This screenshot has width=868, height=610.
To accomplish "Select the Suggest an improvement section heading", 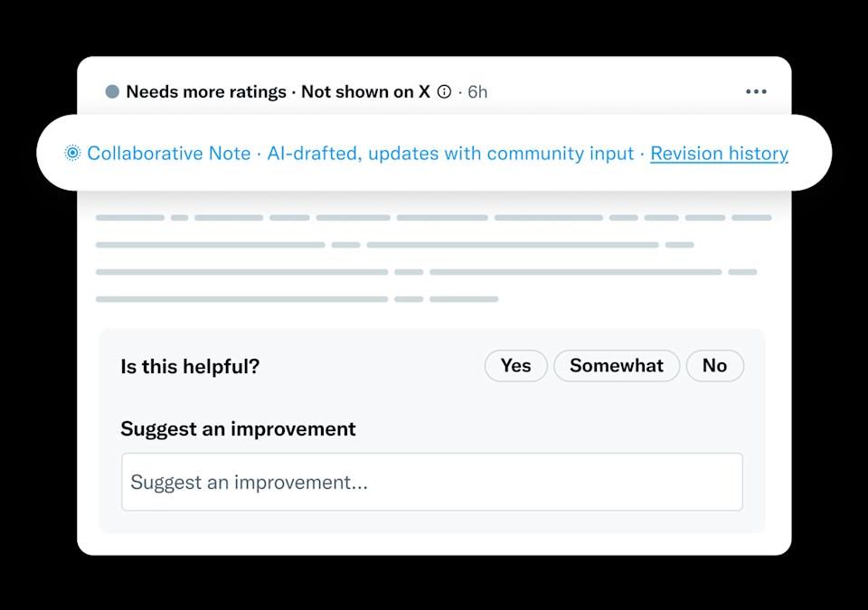I will pyautogui.click(x=239, y=428).
